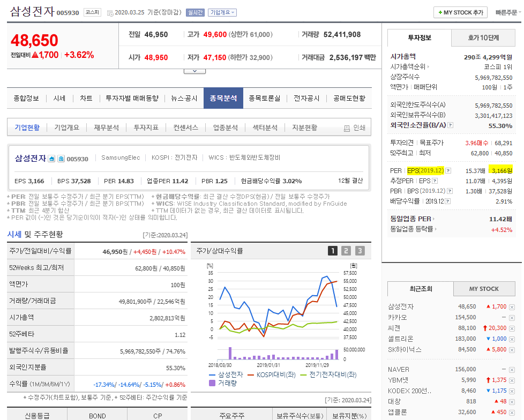This screenshot has height=420, width=524.
Task: Switch to the 최근조회 tab
Action: 421,289
